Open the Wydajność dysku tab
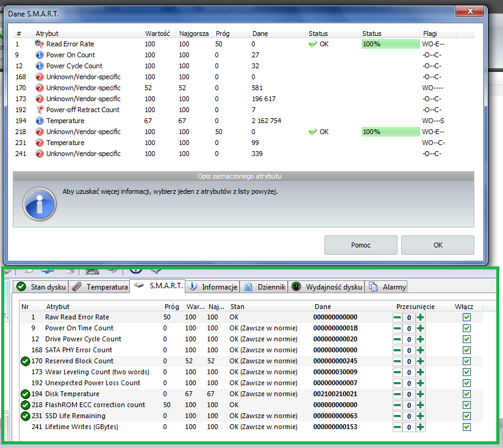Screen dimensions: 503x448 pyautogui.click(x=327, y=286)
